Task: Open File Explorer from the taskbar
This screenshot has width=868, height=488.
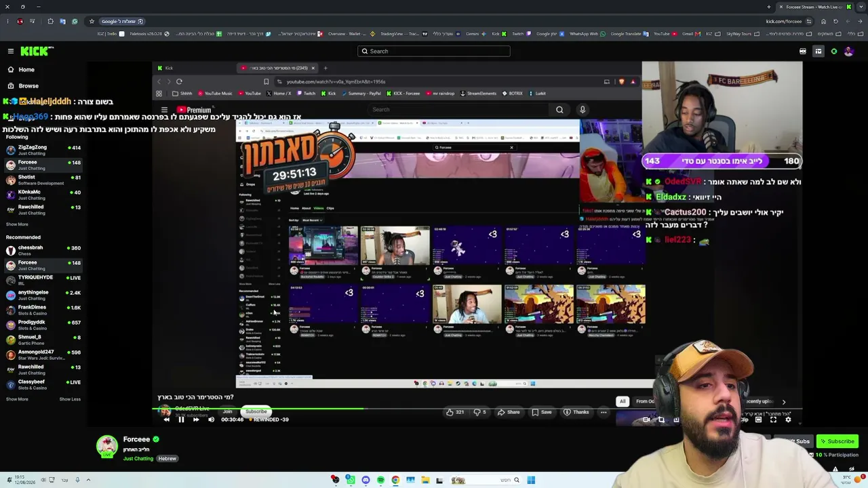Action: coord(425,481)
